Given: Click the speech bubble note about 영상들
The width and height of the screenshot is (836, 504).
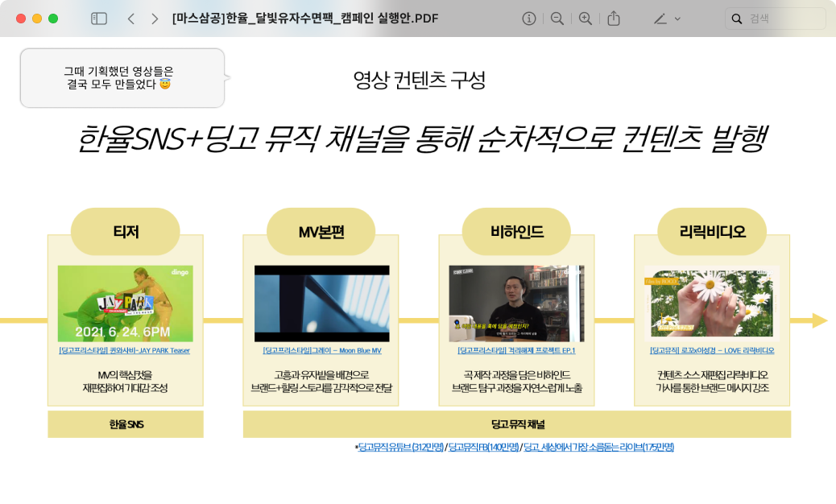Looking at the screenshot, I should [x=122, y=78].
